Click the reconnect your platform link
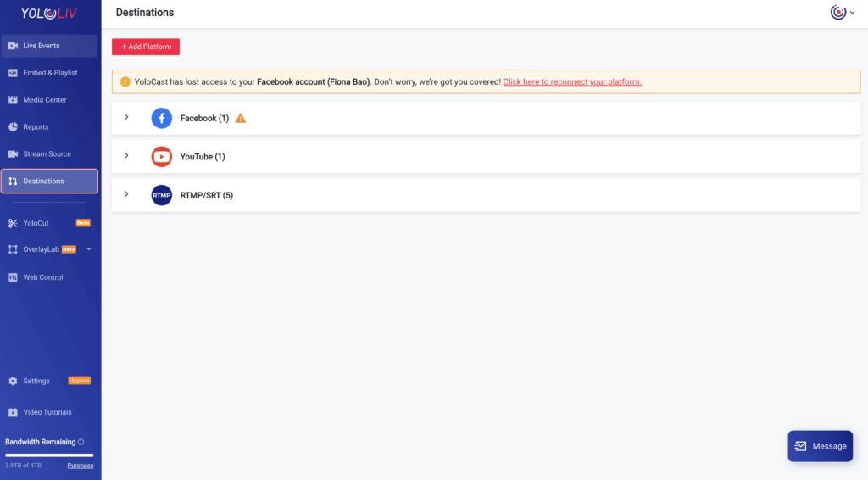The width and height of the screenshot is (868, 480). tap(572, 82)
